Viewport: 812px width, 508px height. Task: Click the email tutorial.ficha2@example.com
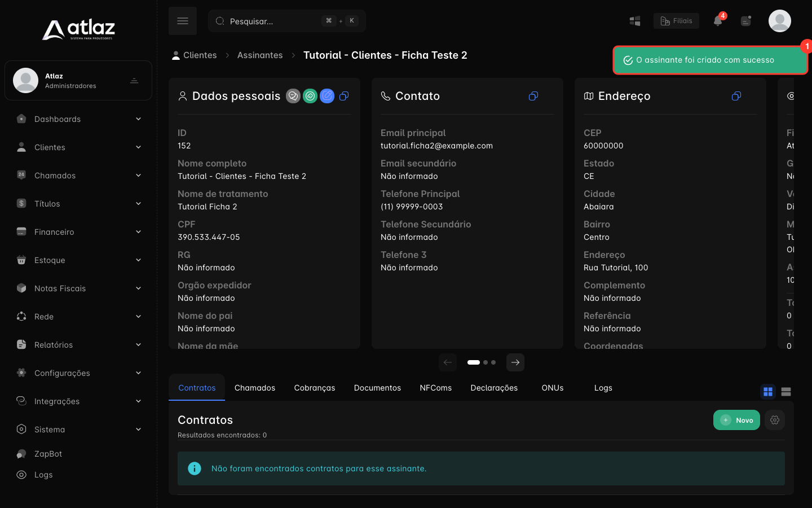(436, 146)
